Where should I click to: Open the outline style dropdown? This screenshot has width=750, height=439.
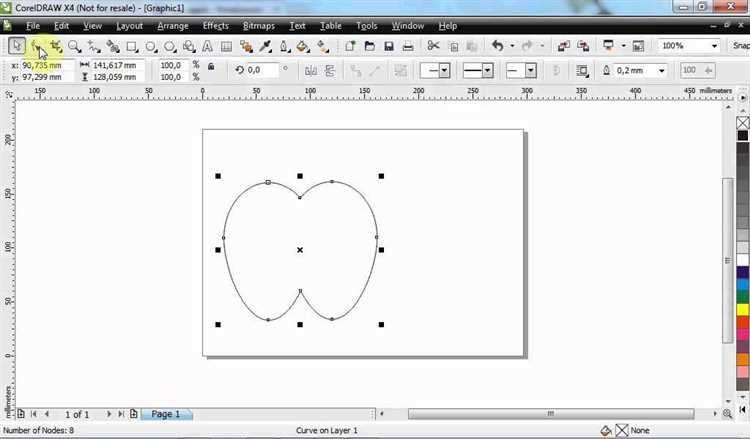click(x=487, y=71)
